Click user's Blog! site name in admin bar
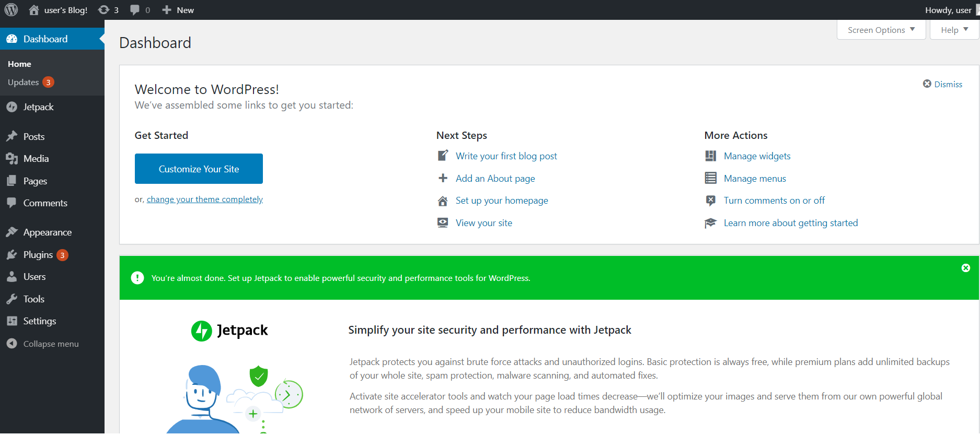This screenshot has width=980, height=435. click(x=66, y=10)
